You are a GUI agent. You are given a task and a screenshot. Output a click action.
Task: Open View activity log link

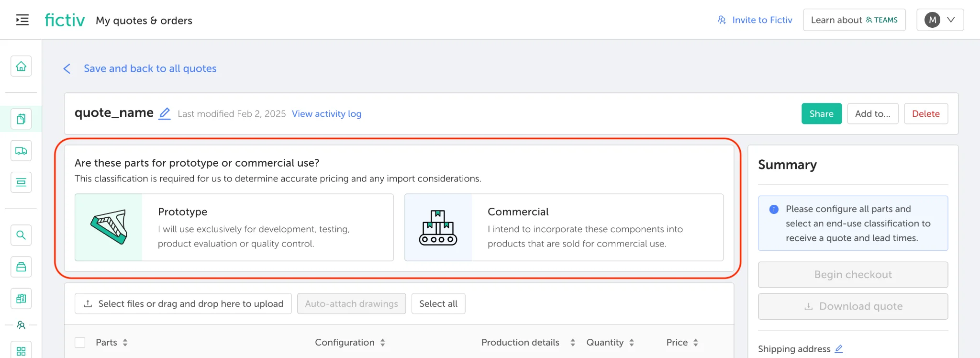coord(326,114)
